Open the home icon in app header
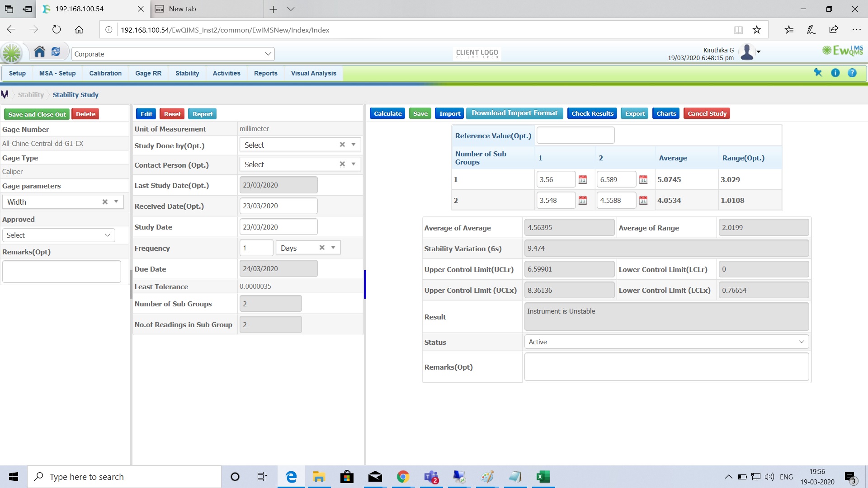This screenshot has height=488, width=868. coord(40,52)
